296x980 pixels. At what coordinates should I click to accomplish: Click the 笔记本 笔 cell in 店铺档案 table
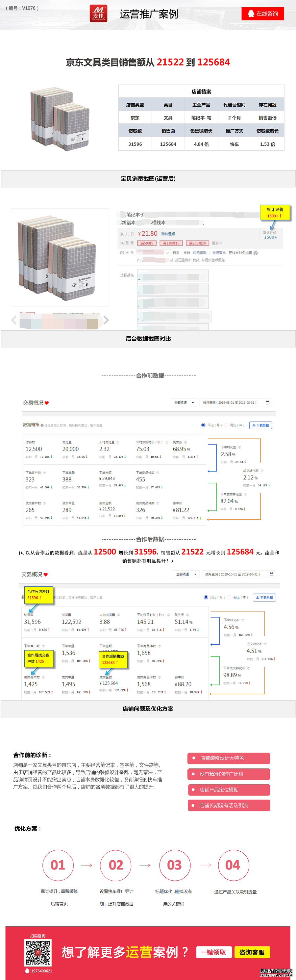[x=201, y=118]
